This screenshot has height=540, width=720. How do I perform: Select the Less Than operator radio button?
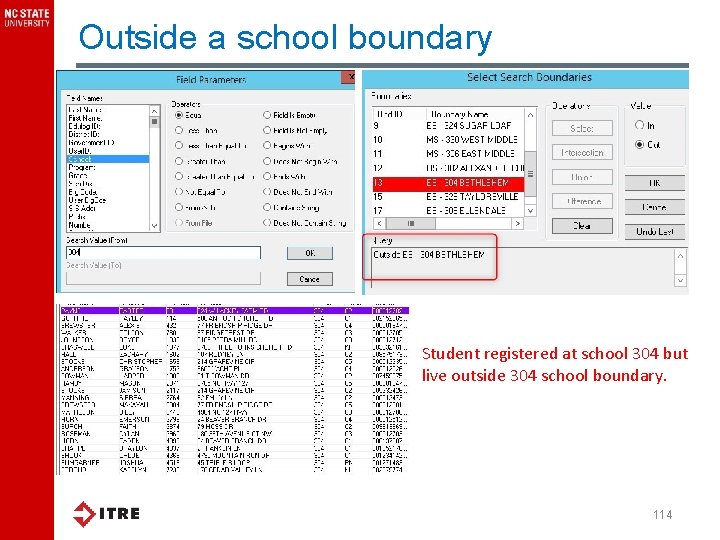[x=180, y=130]
